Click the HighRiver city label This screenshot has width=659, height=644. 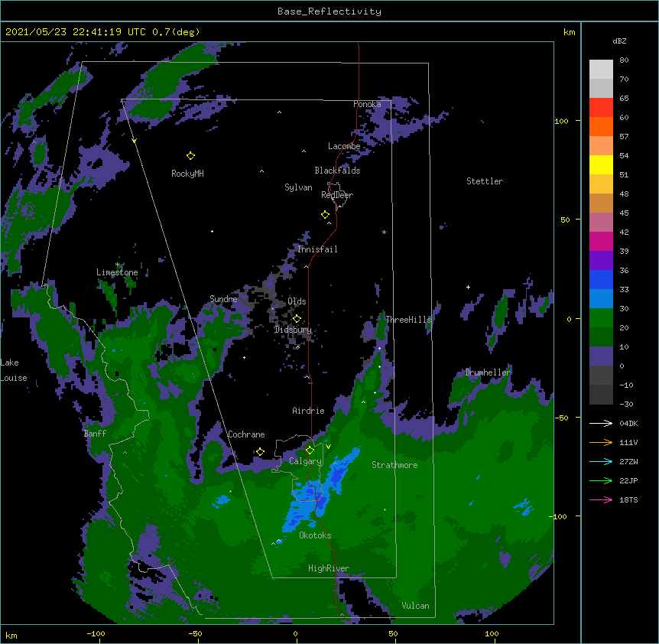pos(329,569)
